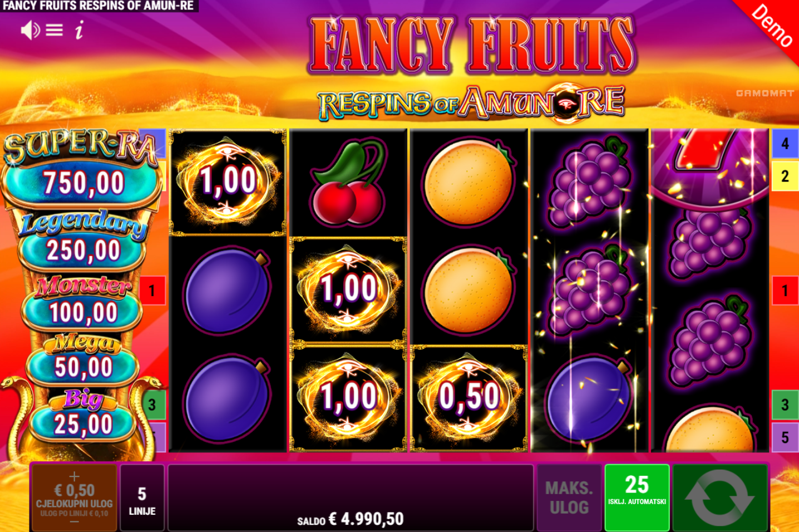This screenshot has width=799, height=532.
Task: Click the 0,50 Amun-Re coin symbol
Action: coord(468,398)
